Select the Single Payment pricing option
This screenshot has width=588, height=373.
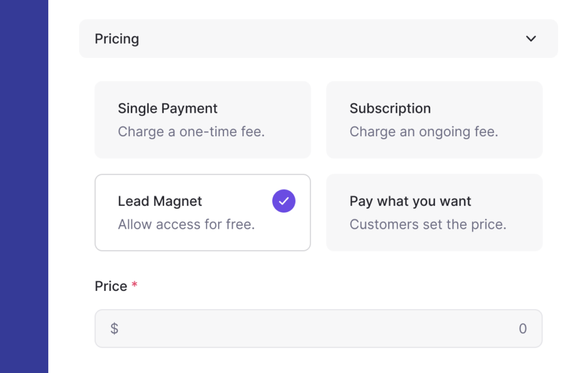(x=203, y=120)
